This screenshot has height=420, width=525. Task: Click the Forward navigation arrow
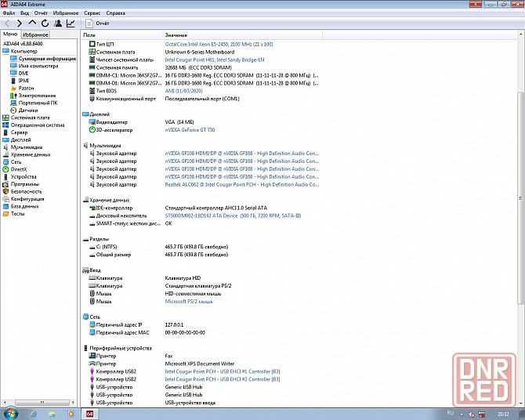(x=20, y=23)
